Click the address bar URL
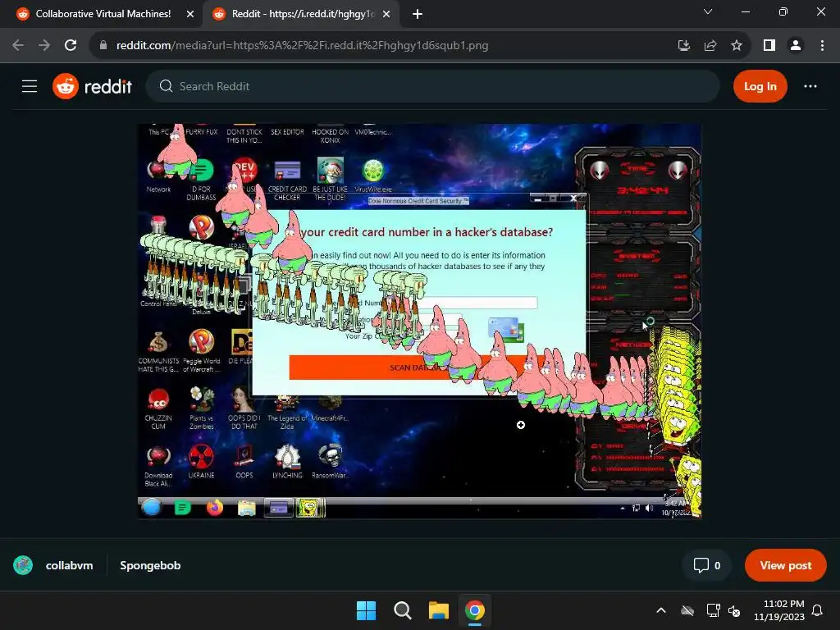Screen dimensions: 840x630 tap(302, 46)
